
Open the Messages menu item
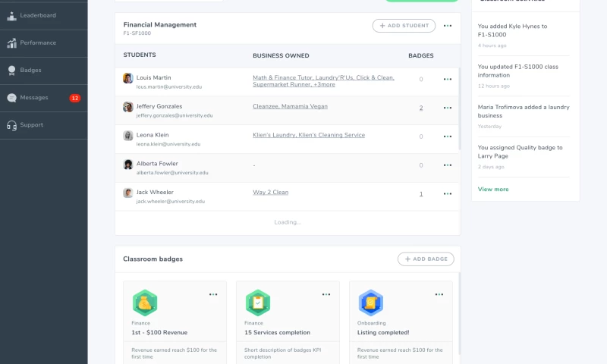(34, 98)
